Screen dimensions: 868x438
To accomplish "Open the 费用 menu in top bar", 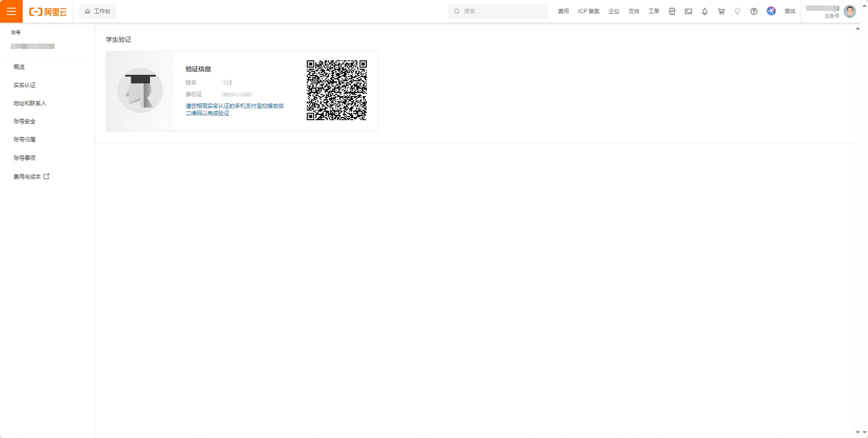I will (x=563, y=11).
